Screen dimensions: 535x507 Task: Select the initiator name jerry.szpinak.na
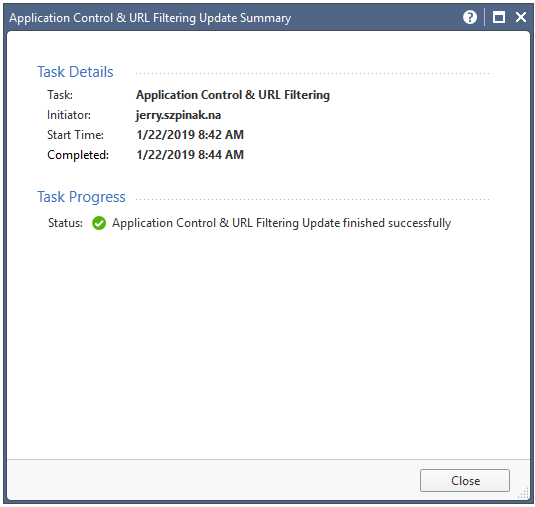178,115
